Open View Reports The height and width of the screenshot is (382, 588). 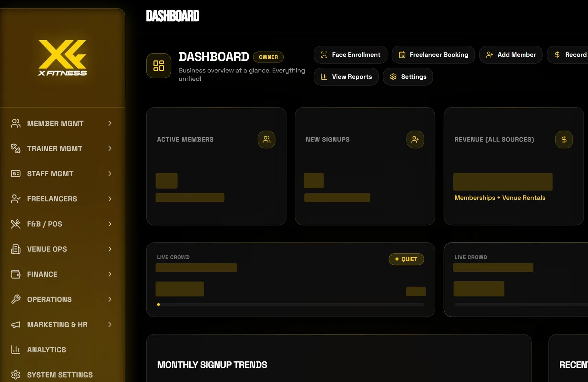click(x=346, y=77)
